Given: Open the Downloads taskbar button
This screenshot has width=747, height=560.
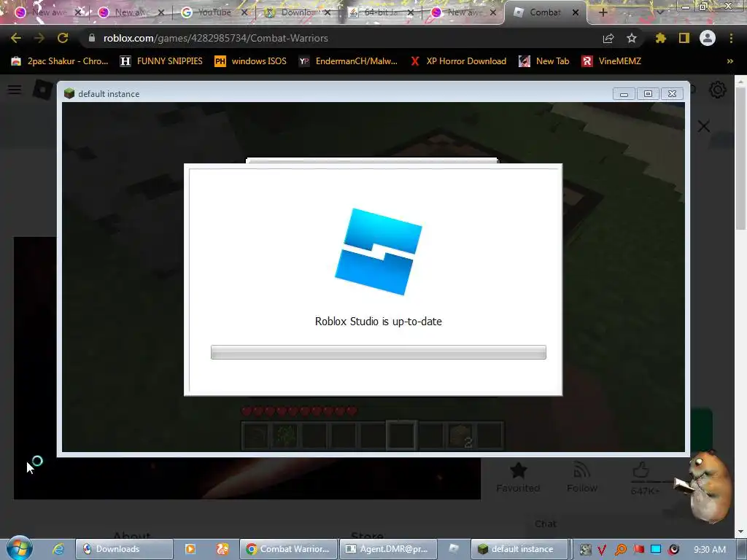Looking at the screenshot, I should (124, 549).
